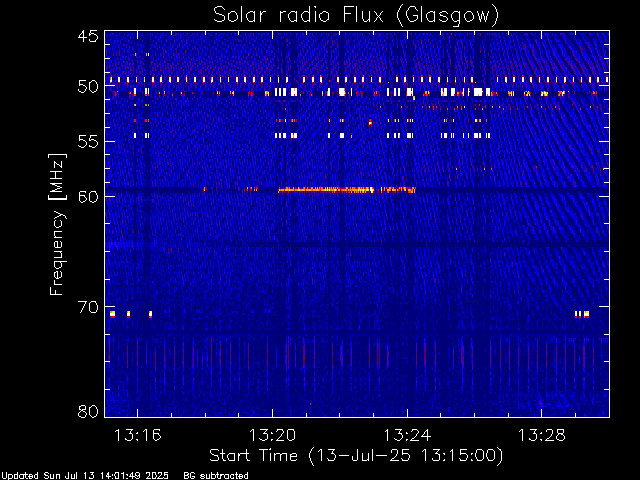This screenshot has width=640, height=480.
Task: Click the 'Frequency [MHz]' axis label
Action: (x=57, y=224)
